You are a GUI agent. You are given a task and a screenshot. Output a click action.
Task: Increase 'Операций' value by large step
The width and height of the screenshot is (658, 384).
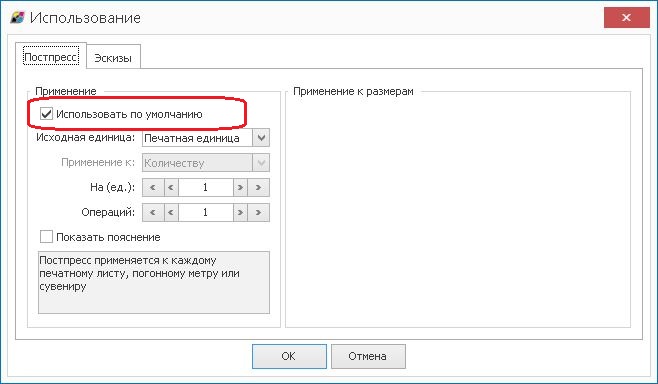pyautogui.click(x=258, y=212)
